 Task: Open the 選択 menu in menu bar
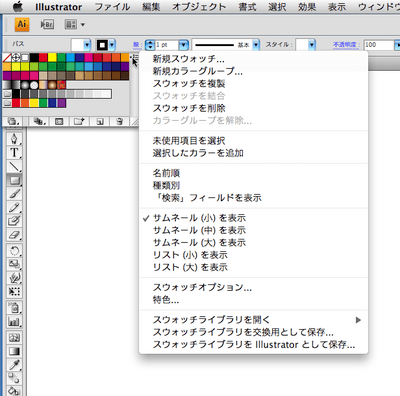pyautogui.click(x=277, y=7)
